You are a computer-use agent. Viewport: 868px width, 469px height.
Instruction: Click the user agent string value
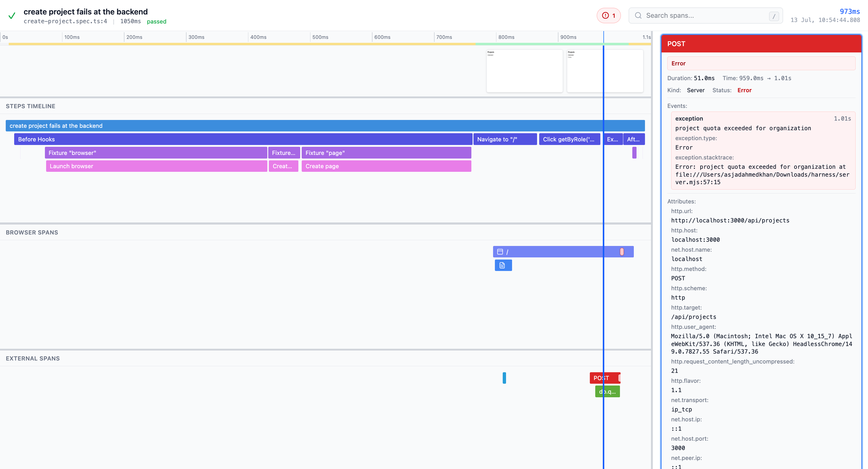coord(761,344)
